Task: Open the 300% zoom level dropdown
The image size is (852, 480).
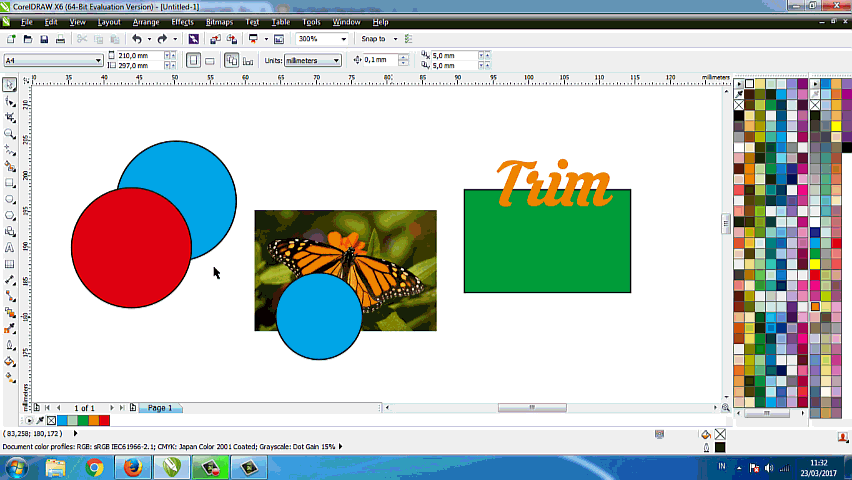Action: [x=343, y=39]
